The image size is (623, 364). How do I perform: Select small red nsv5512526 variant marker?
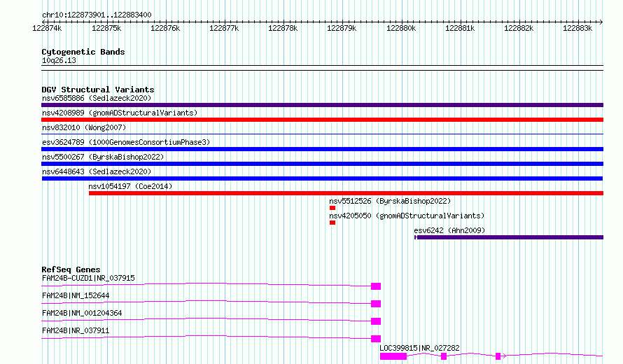332,208
